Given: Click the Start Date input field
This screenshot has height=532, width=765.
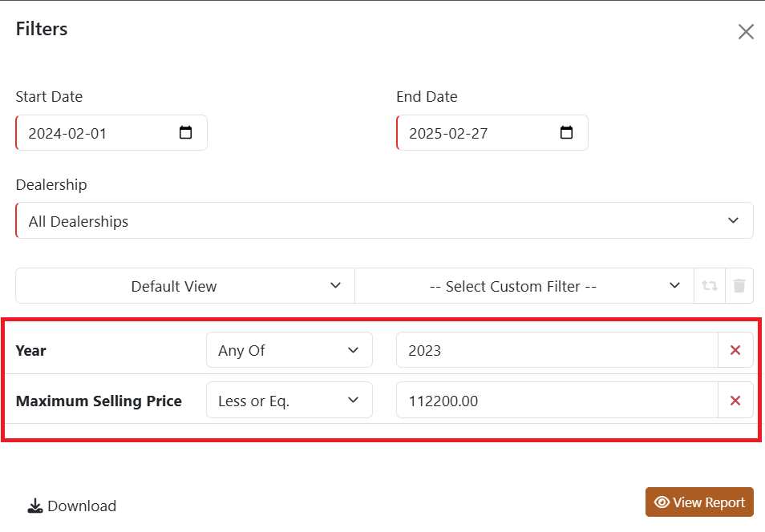Looking at the screenshot, I should [96, 133].
